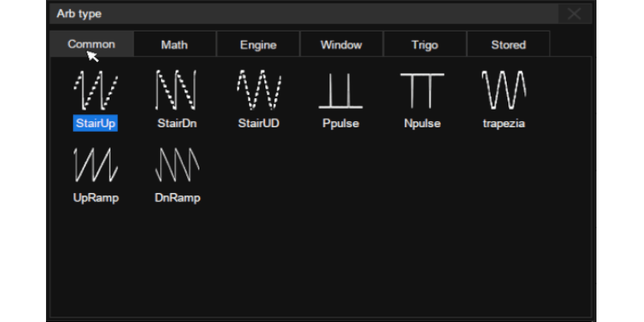
Task: Click the Npulse text label
Action: [422, 123]
